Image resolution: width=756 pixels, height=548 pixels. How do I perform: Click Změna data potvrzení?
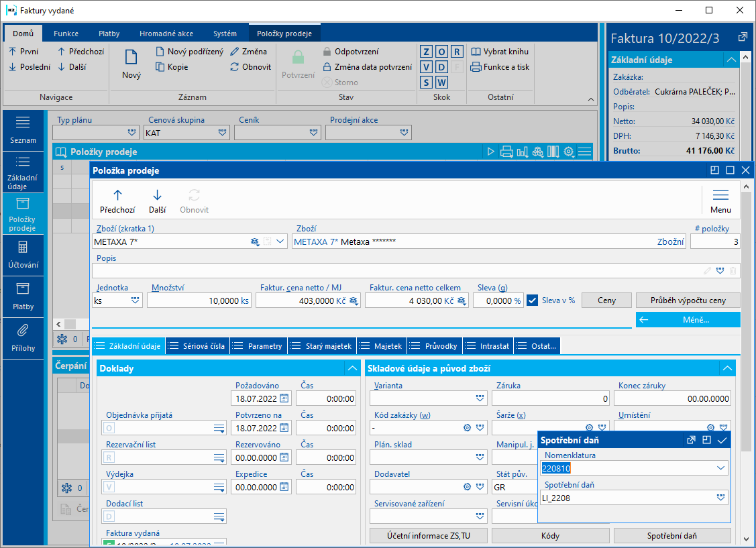click(368, 67)
